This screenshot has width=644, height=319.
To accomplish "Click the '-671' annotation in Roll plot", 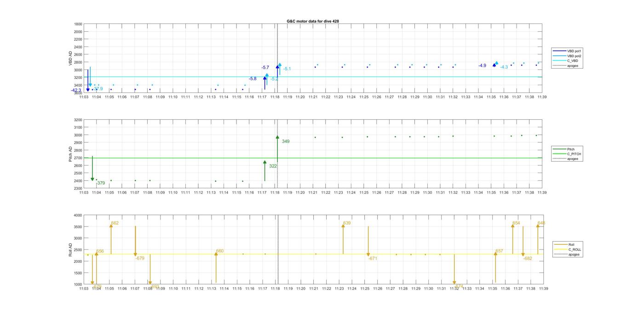I will pos(373,258).
